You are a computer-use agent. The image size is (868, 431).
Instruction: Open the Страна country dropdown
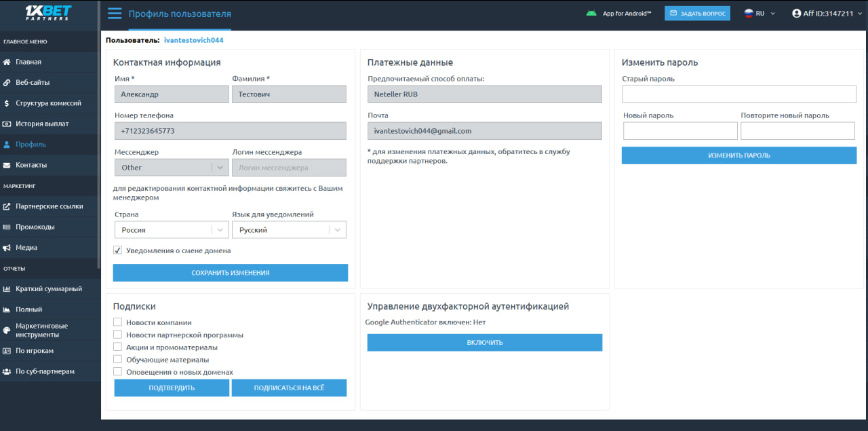click(x=171, y=230)
